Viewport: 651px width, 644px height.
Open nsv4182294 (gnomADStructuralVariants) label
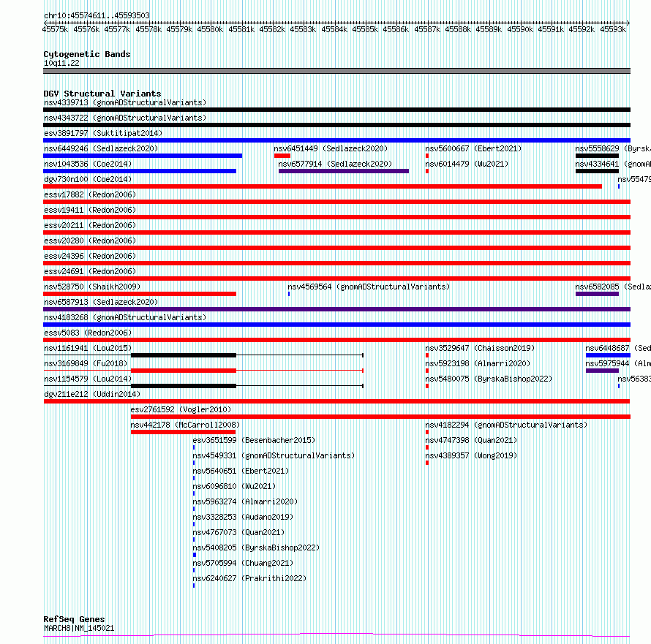pos(506,425)
